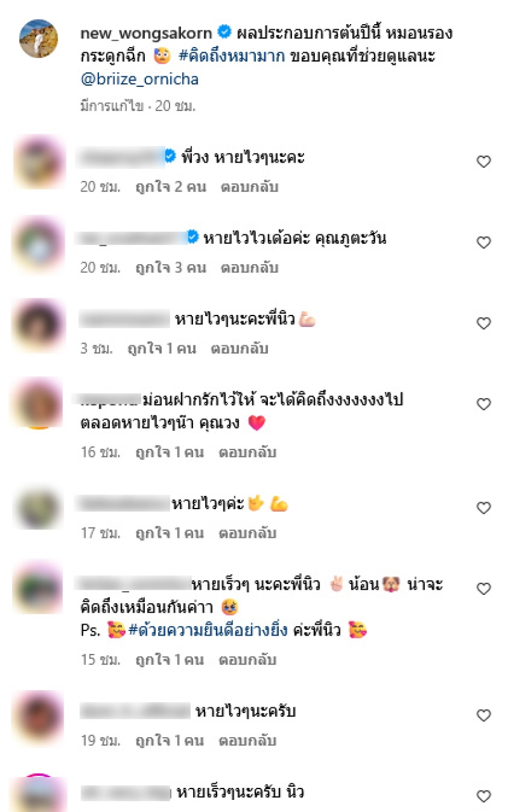This screenshot has width=508, height=812.
Task: Reply to the 'หายไวไวเด้อค่ะ' comment
Action: point(250,268)
